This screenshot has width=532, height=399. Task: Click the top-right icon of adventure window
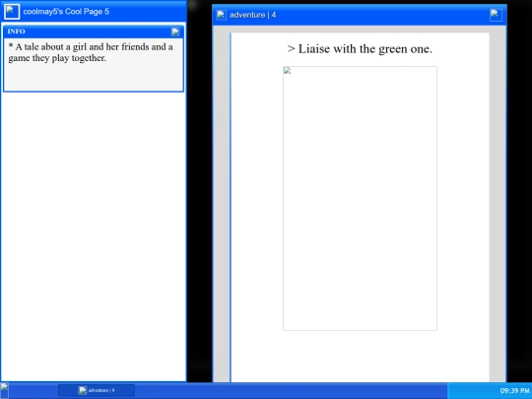(496, 15)
